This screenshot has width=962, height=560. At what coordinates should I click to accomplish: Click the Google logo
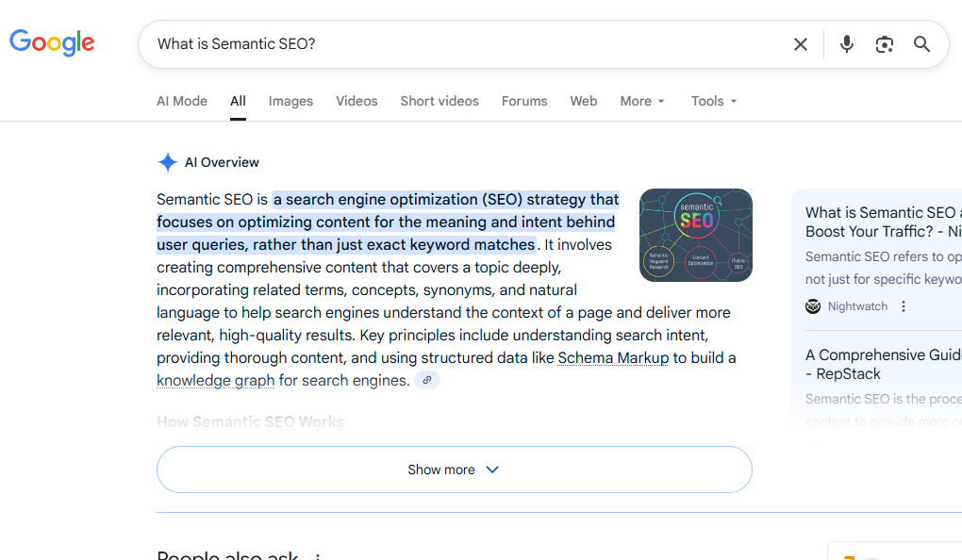52,41
